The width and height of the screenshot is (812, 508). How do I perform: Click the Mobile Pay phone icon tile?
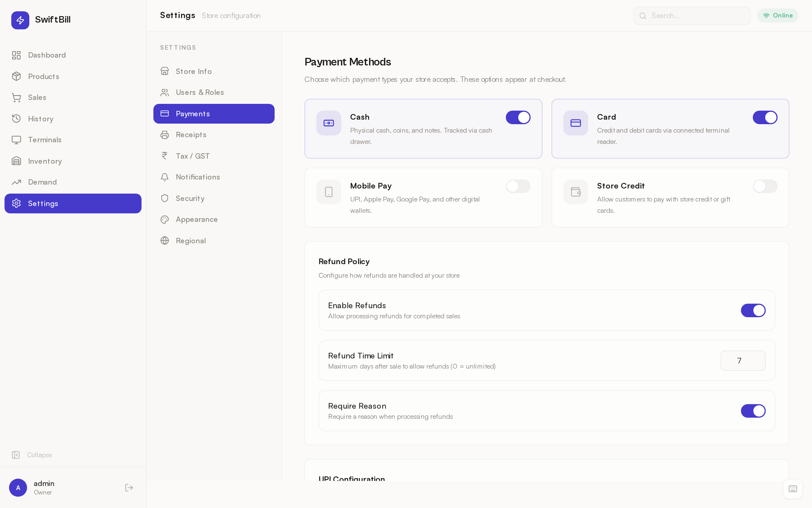click(x=328, y=192)
